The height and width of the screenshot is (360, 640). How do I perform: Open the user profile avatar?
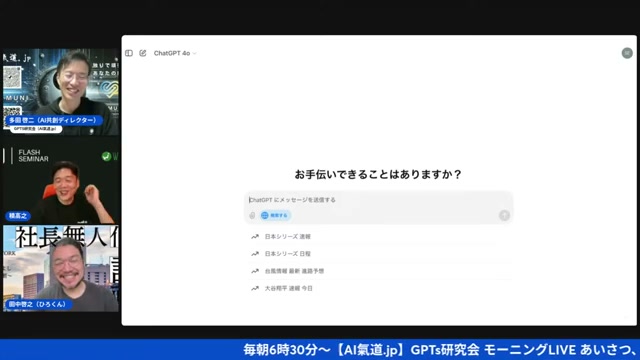(627, 53)
